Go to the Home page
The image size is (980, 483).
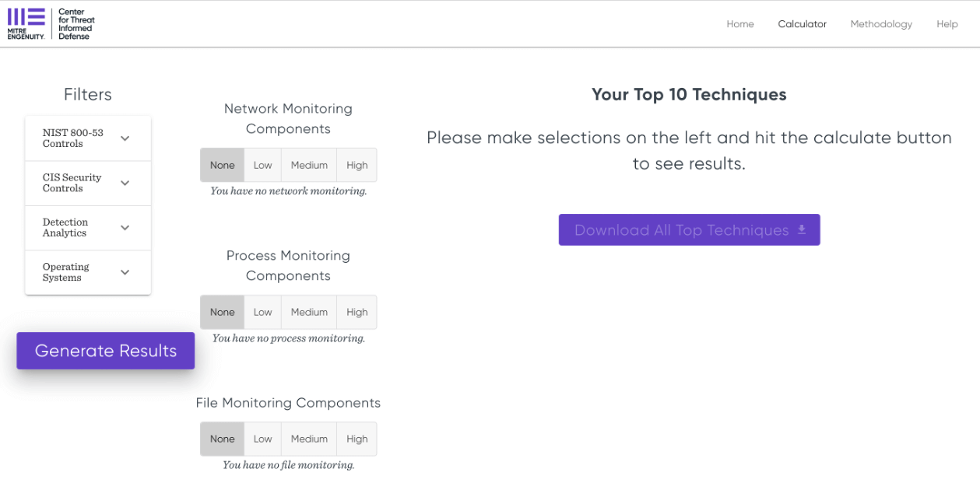click(x=739, y=24)
